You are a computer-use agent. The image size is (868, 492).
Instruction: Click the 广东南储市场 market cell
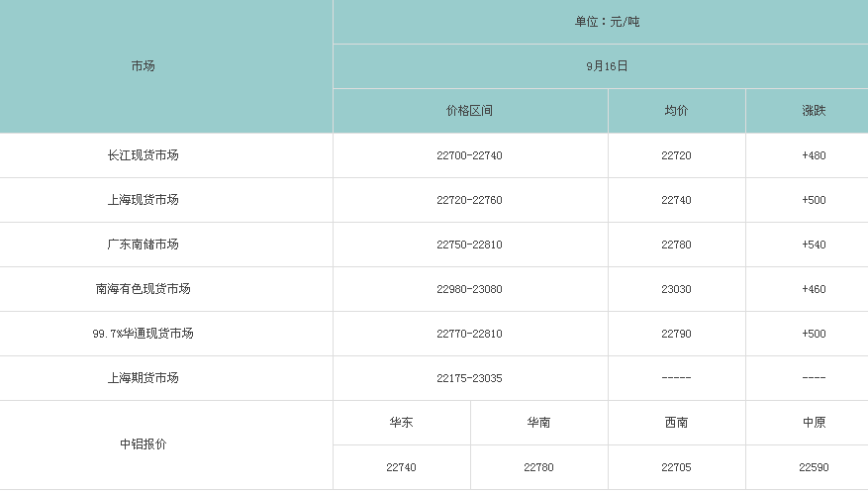pyautogui.click(x=143, y=245)
